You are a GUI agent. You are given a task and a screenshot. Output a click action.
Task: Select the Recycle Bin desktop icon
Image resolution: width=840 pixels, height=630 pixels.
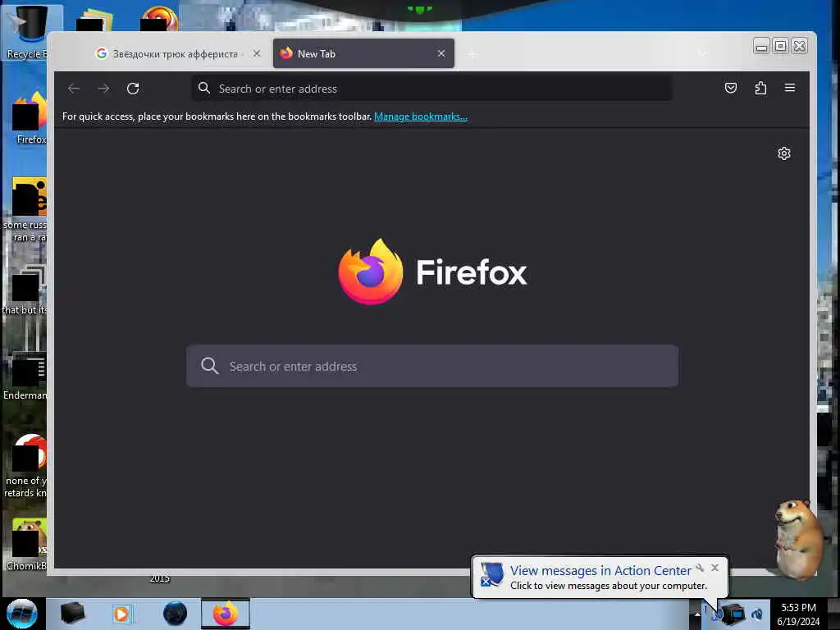27,31
